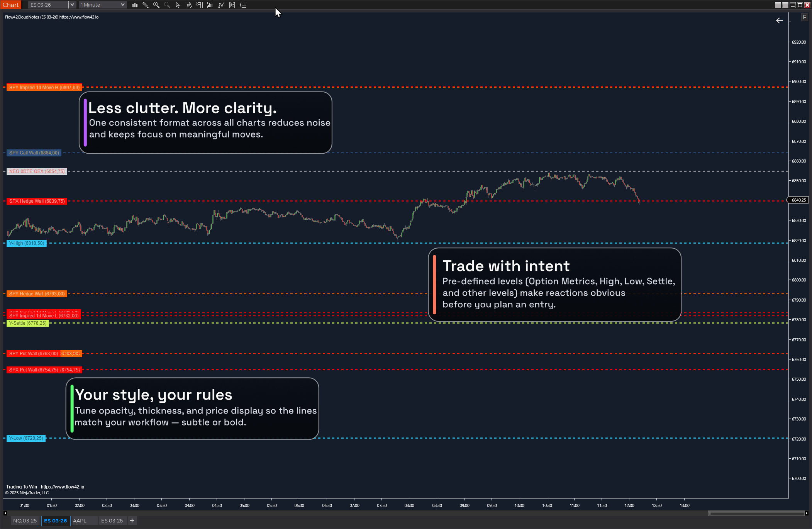Viewport: 812px width, 529px height.
Task: Open the bar type (candlestick) selector icon
Action: click(134, 5)
